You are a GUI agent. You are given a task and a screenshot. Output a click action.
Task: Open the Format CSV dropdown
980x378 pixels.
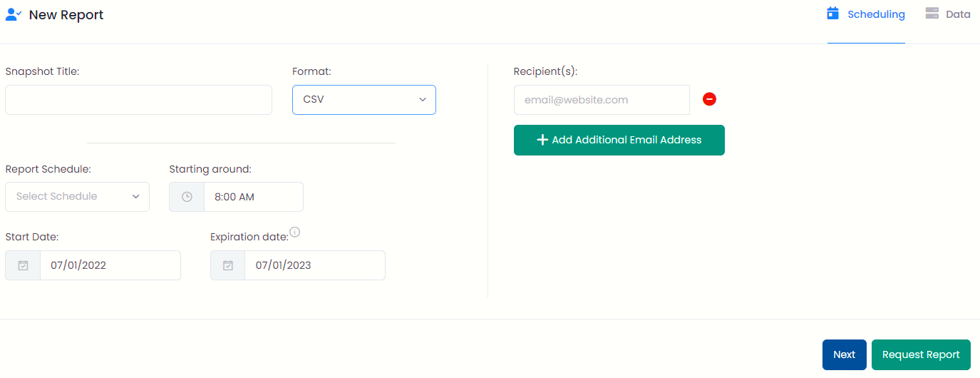[364, 100]
